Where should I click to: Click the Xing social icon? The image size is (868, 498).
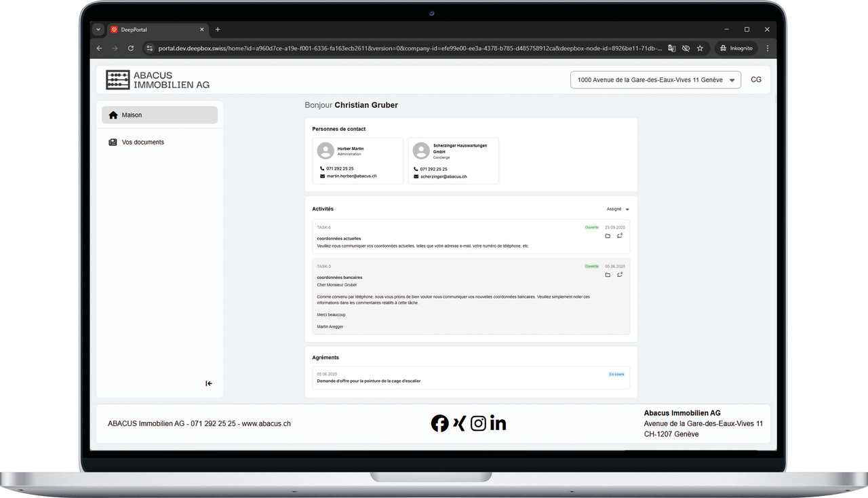click(x=459, y=423)
